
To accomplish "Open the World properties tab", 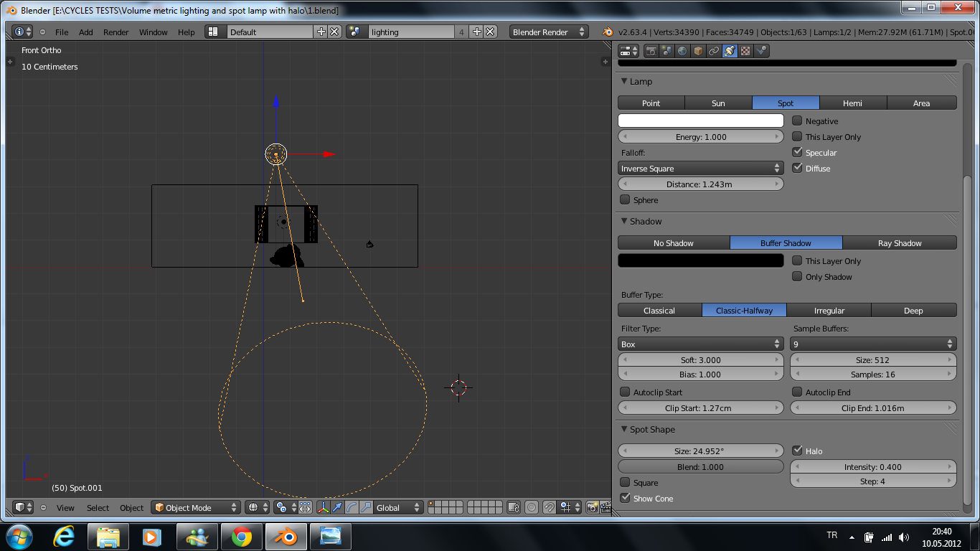I will coord(682,51).
